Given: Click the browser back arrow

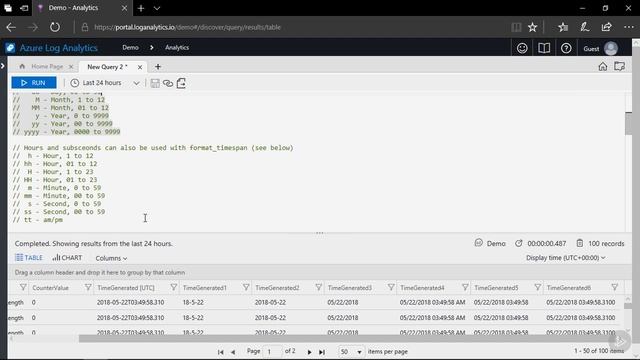Looking at the screenshot, I should [x=11, y=27].
